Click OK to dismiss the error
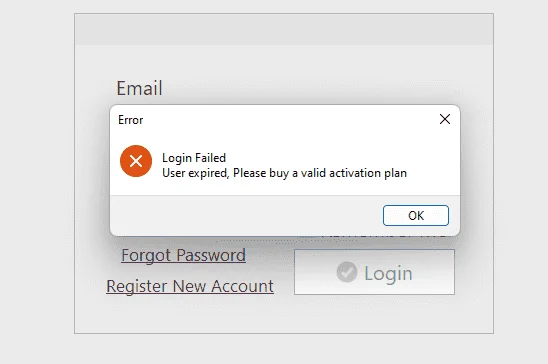 (416, 216)
